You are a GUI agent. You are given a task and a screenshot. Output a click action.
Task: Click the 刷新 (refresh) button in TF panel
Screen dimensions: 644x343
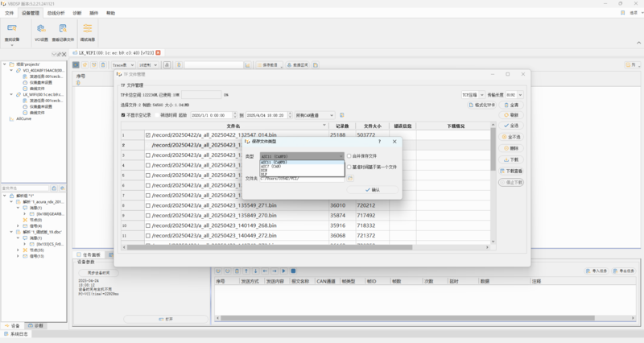[x=511, y=115]
